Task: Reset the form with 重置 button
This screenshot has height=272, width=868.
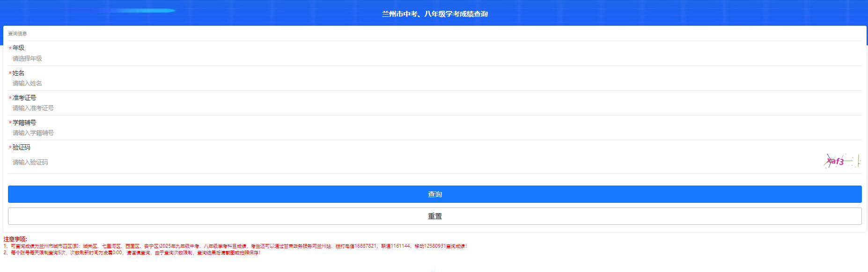Action: pyautogui.click(x=434, y=216)
